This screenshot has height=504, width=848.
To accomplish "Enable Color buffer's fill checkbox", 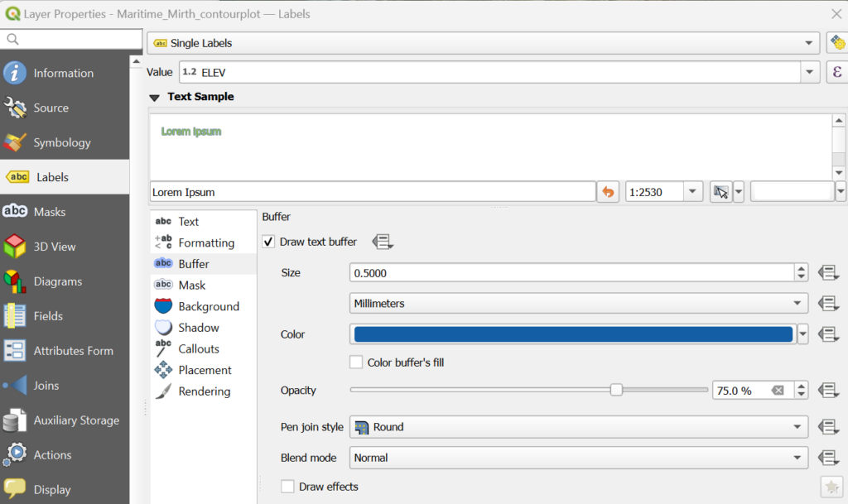I will point(356,362).
